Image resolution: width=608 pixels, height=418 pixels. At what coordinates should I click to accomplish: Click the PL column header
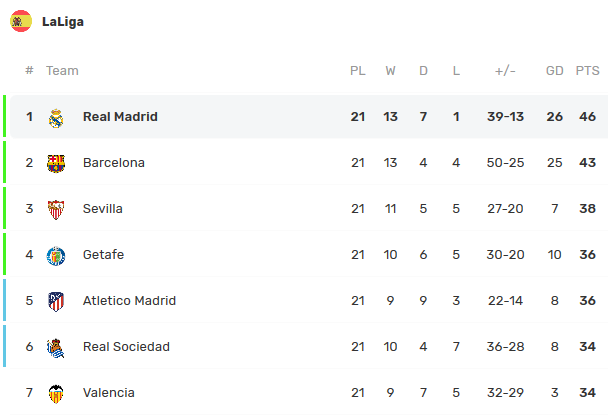click(358, 71)
